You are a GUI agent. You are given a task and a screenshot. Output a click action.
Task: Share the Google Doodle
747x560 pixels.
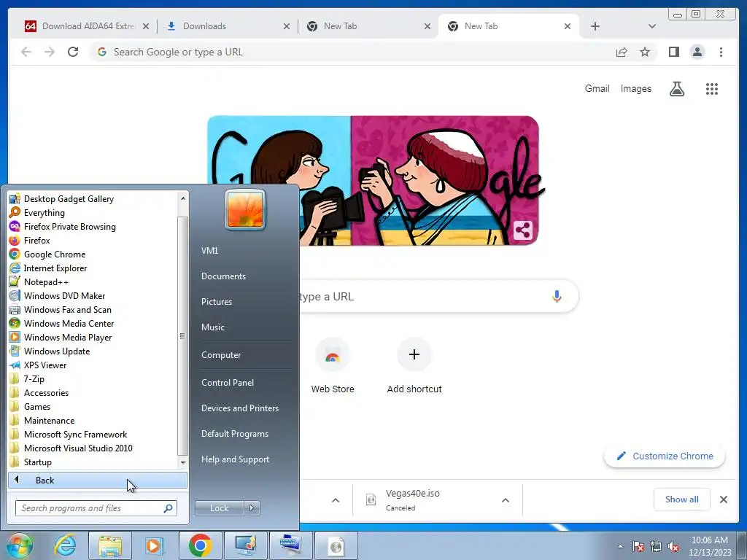pyautogui.click(x=522, y=231)
